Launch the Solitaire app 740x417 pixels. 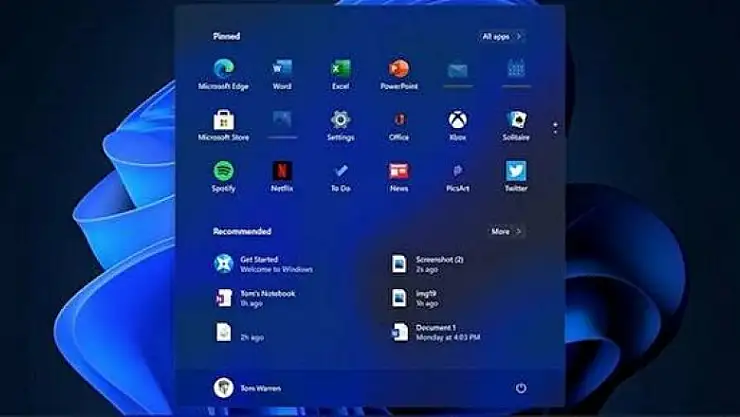516,125
